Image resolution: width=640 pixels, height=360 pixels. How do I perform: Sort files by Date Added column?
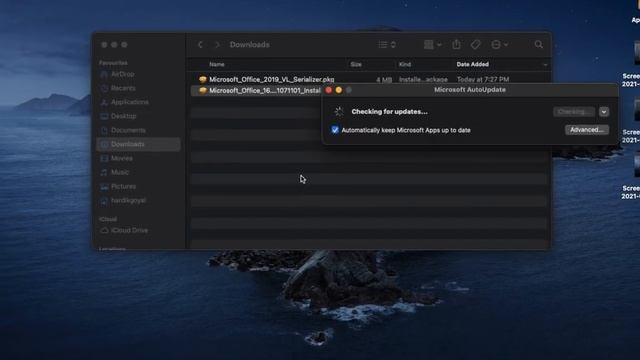point(473,64)
